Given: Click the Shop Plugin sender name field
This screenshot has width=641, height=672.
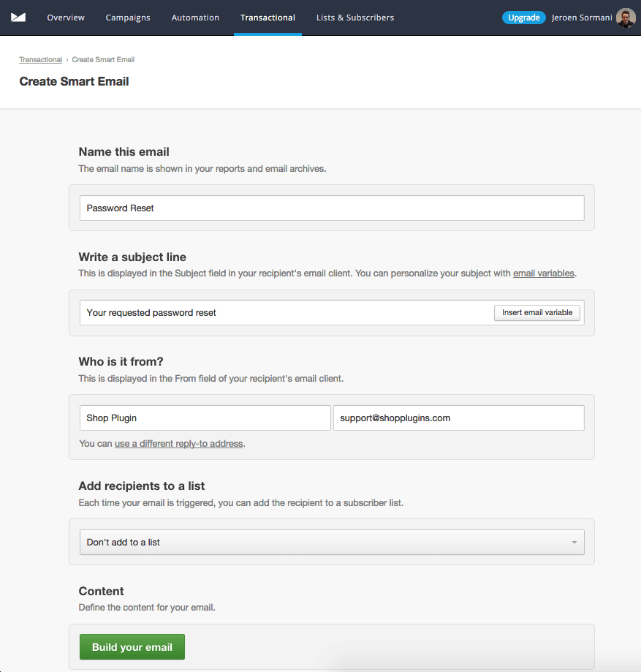Looking at the screenshot, I should point(205,418).
